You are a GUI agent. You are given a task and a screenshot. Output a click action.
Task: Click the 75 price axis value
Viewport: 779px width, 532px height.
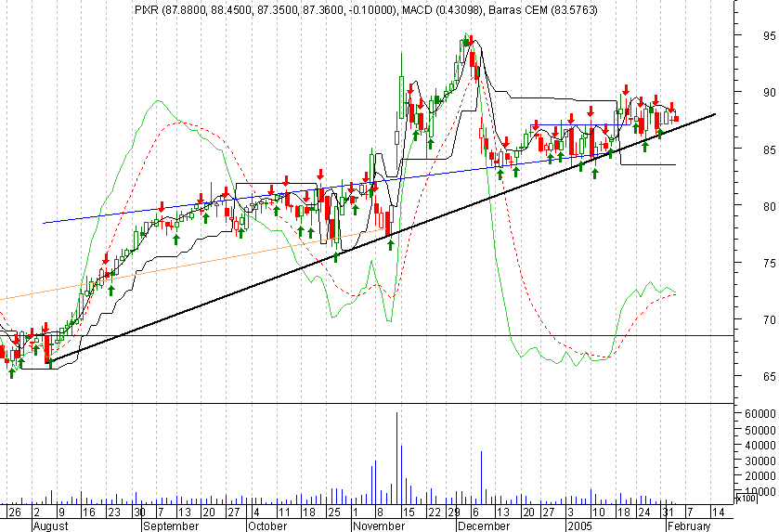(x=769, y=263)
